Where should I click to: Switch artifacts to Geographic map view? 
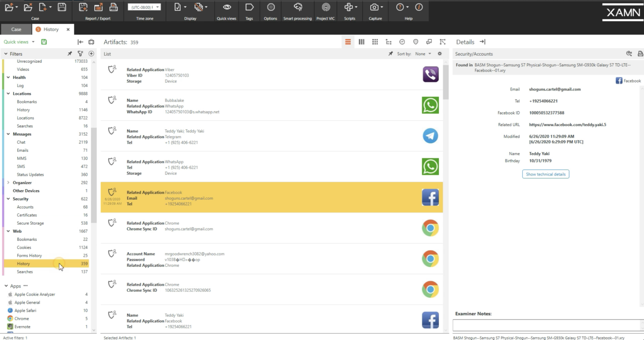415,41
